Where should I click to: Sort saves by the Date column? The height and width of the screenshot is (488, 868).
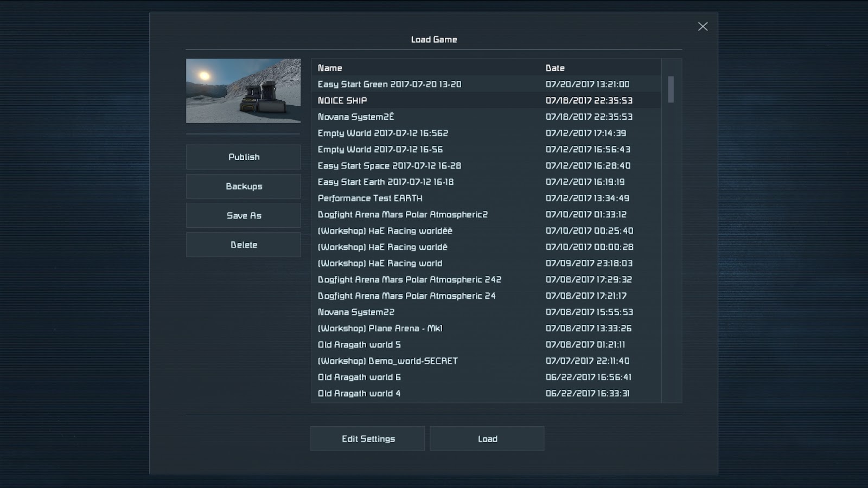(x=555, y=68)
